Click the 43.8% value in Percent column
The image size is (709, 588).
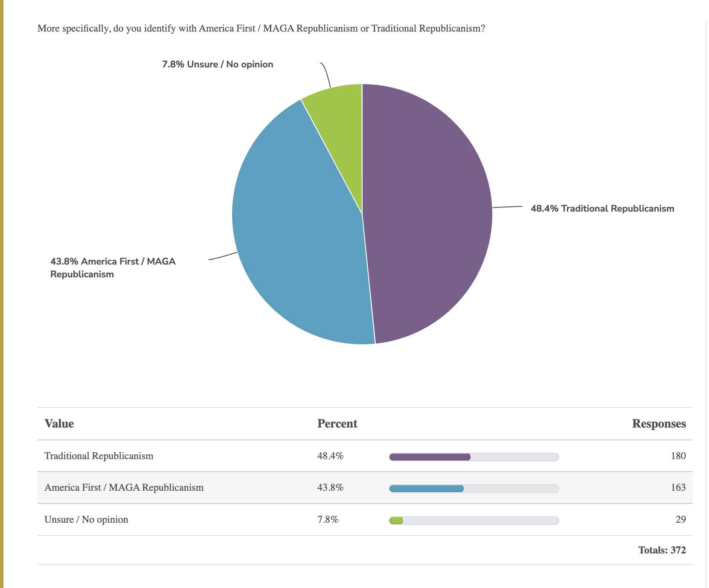click(x=330, y=488)
